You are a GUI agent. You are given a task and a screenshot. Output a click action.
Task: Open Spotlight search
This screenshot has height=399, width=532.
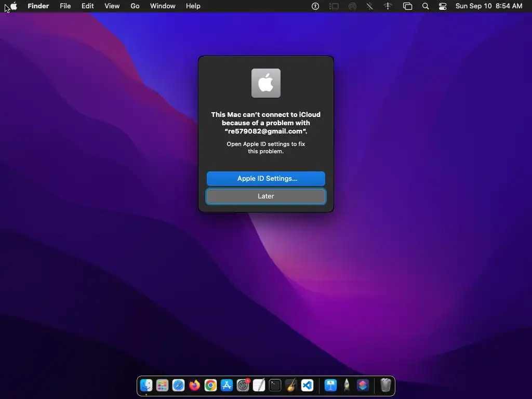click(425, 6)
